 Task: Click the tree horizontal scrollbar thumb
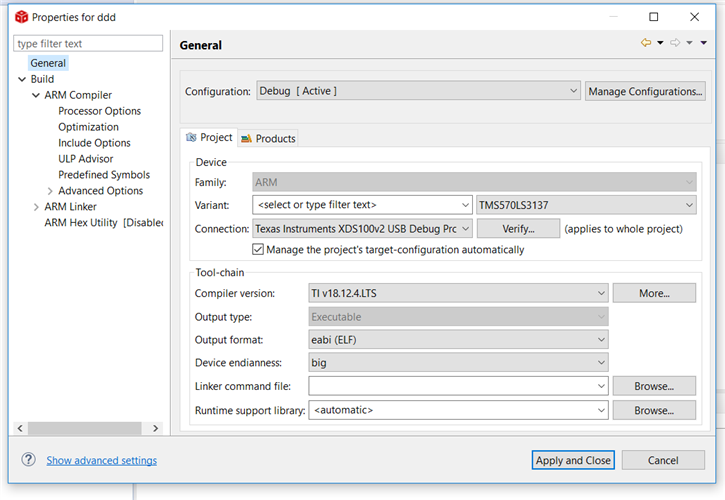click(x=85, y=428)
